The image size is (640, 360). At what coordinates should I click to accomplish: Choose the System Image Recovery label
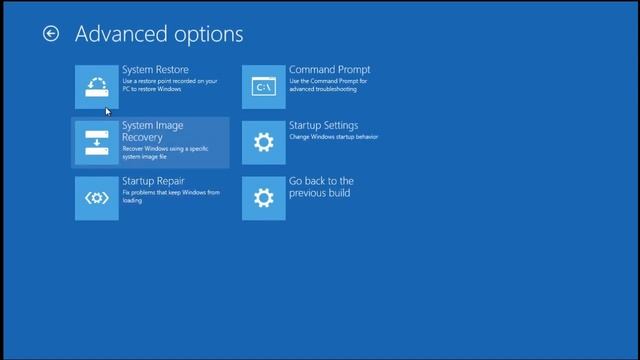(152, 131)
